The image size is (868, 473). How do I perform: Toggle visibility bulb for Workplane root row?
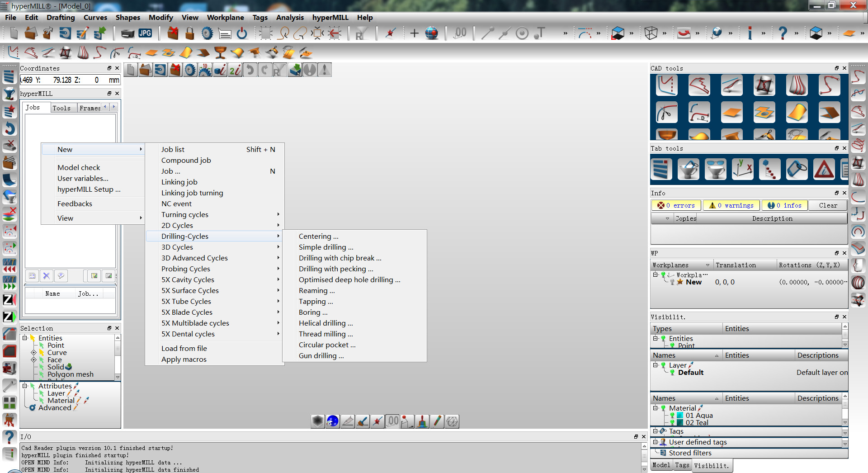663,275
